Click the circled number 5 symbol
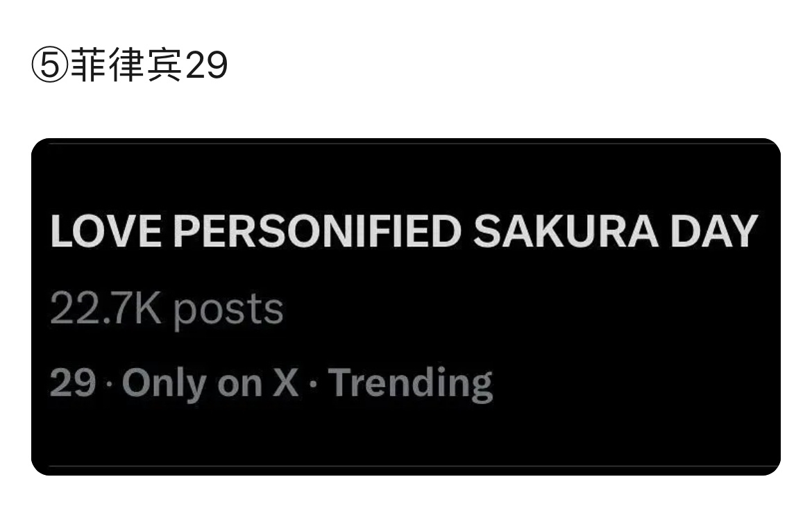This screenshot has width=812, height=511. [50, 66]
